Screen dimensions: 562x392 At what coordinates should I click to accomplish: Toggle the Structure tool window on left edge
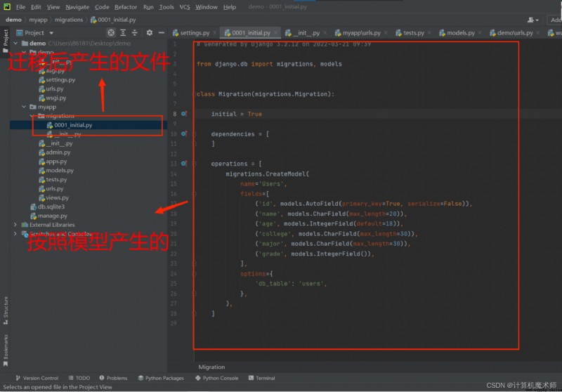(6, 311)
